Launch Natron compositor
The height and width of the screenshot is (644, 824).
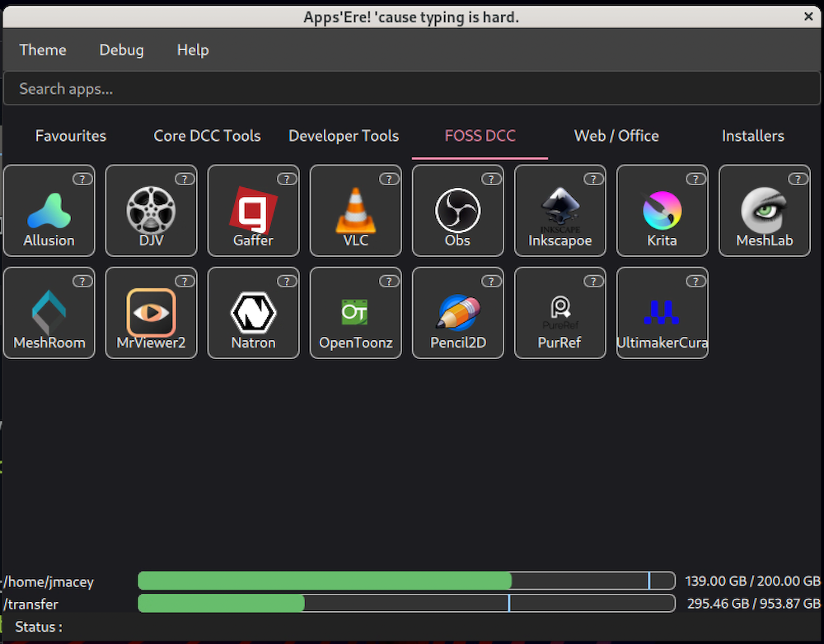pos(253,314)
